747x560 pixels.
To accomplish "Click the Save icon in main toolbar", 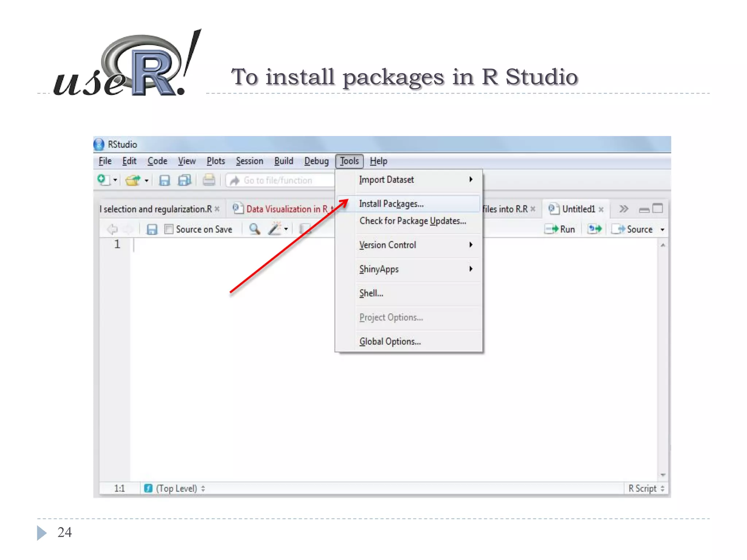I will [x=165, y=180].
